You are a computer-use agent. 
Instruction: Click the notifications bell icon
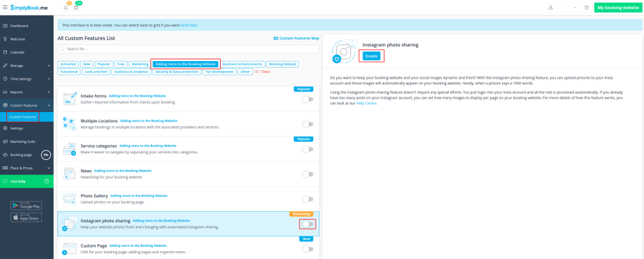[x=66, y=8]
